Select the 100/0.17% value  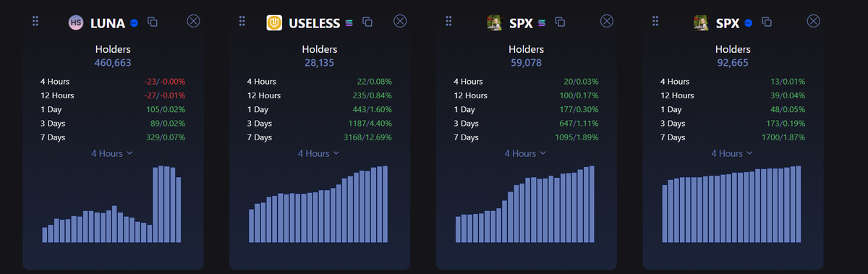579,95
